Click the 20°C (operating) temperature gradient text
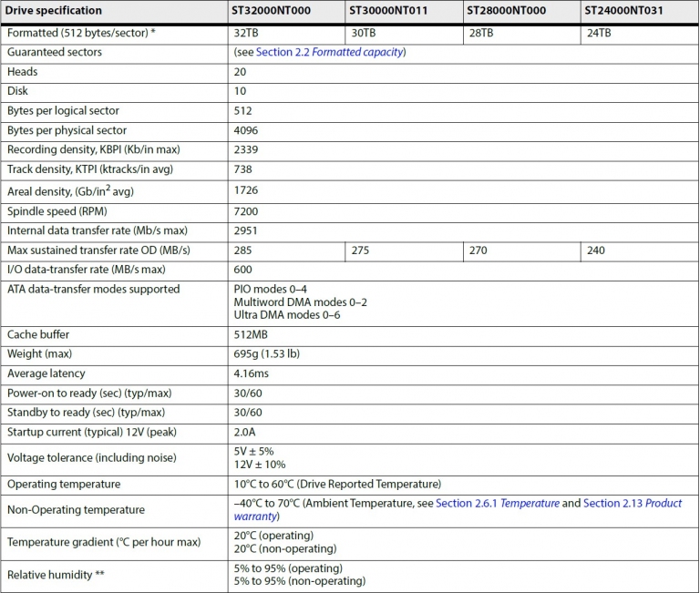This screenshot has width=700, height=593. (x=273, y=536)
